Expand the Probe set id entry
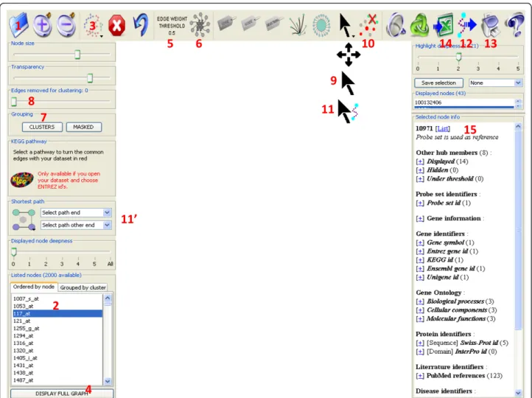The image size is (532, 398). 420,203
